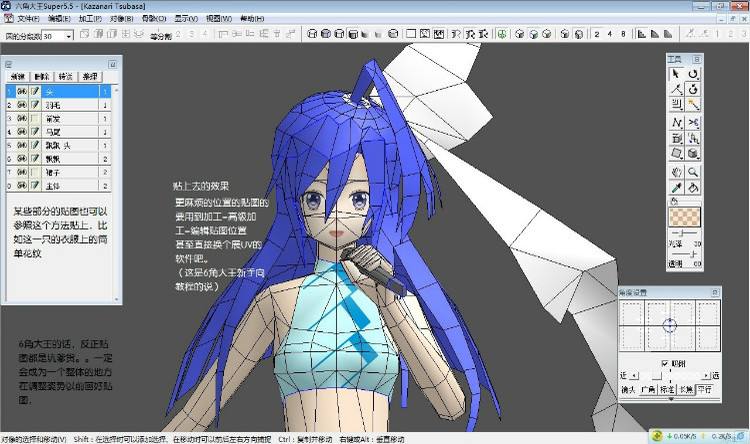Switch to first wireframe cube display mode

(312, 34)
